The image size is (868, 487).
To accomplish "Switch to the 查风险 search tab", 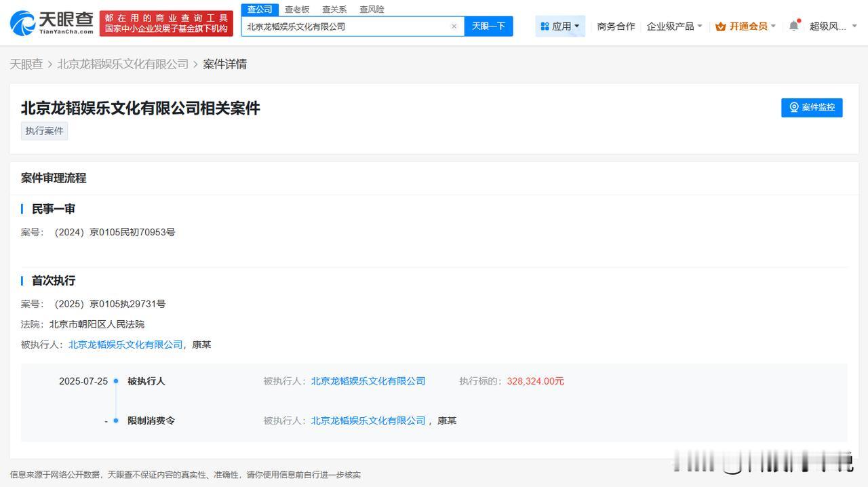I will (x=372, y=9).
